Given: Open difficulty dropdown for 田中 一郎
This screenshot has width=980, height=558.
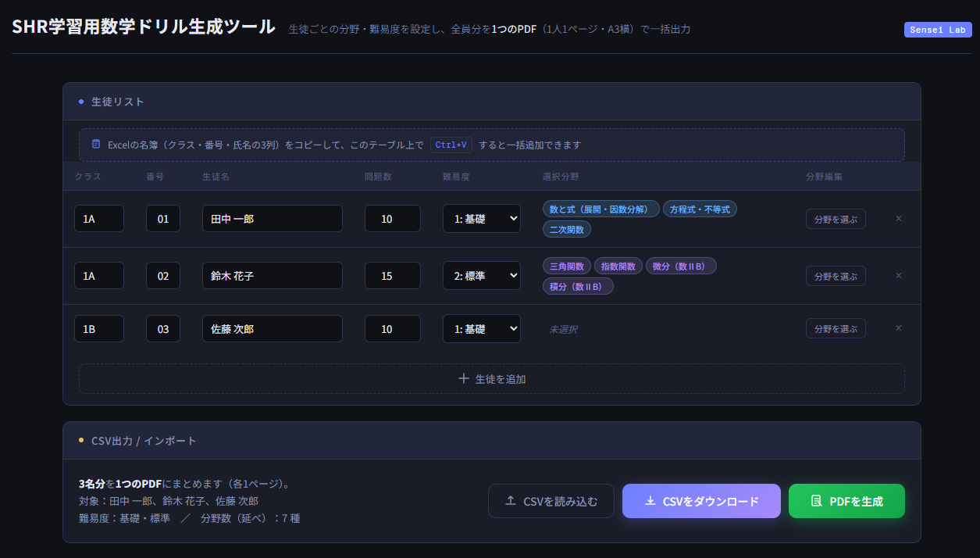Looking at the screenshot, I should [x=481, y=219].
